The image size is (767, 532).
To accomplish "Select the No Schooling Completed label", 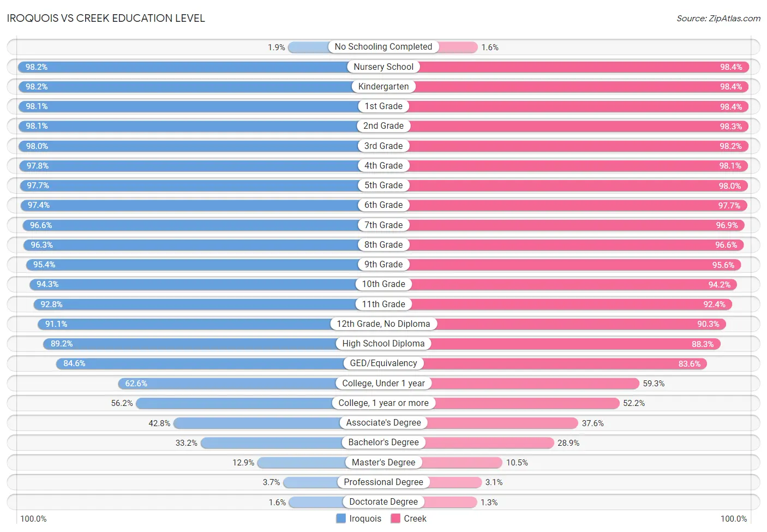I will click(x=383, y=47).
